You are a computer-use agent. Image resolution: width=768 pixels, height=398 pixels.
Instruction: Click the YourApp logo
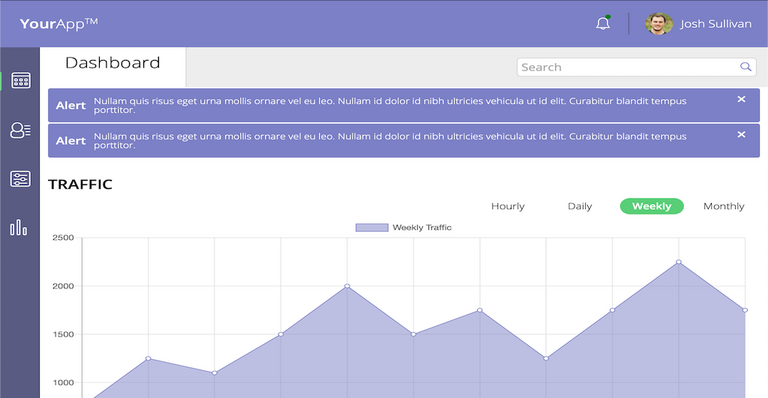59,23
